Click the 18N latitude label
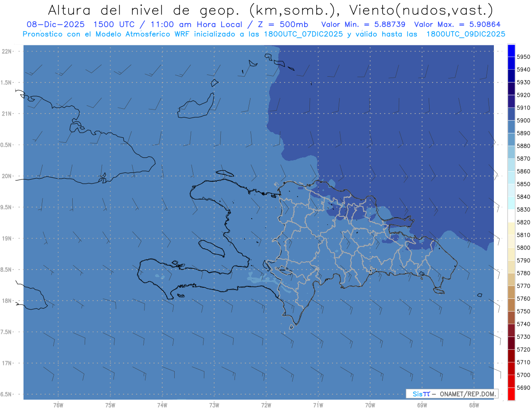This screenshot has width=532, height=411. click(x=7, y=301)
